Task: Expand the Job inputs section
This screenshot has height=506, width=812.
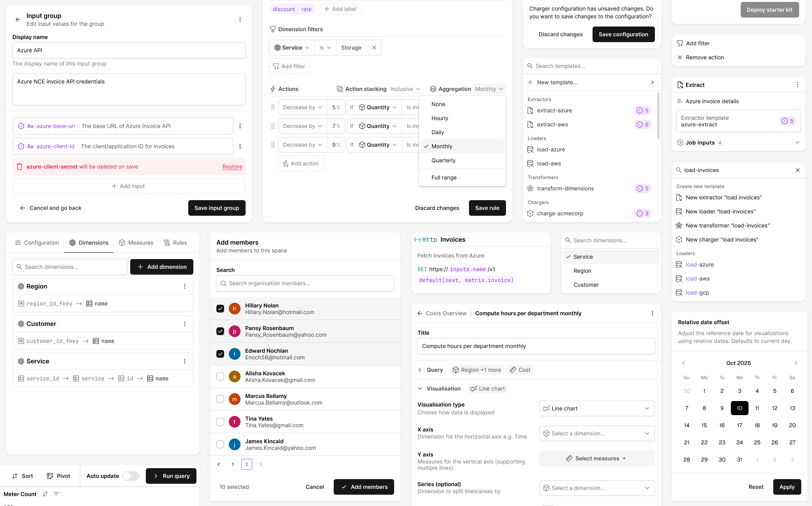Action: pos(797,142)
